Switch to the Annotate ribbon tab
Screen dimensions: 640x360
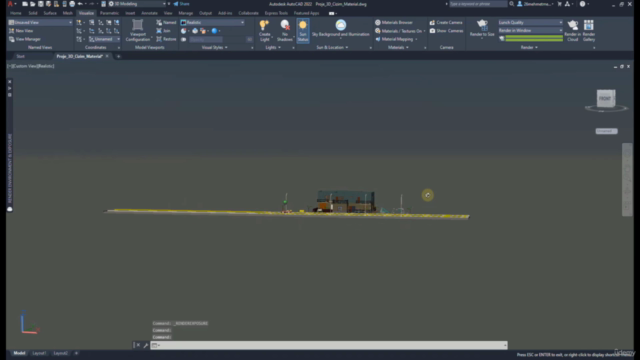coord(149,13)
